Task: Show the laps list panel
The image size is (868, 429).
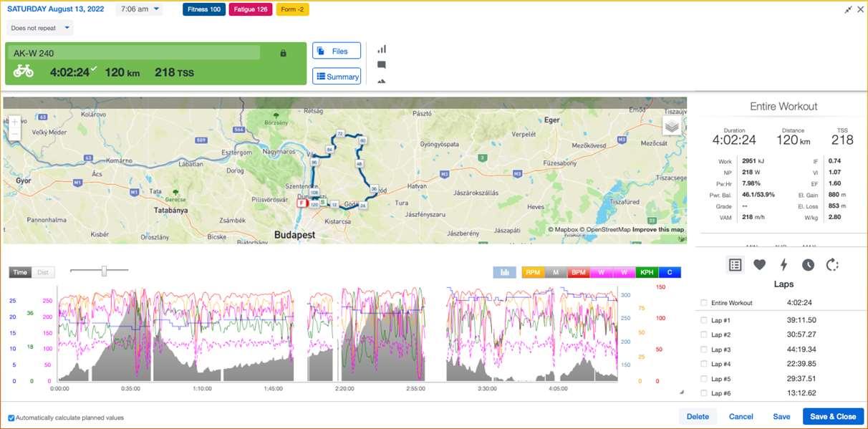Action: pyautogui.click(x=735, y=265)
